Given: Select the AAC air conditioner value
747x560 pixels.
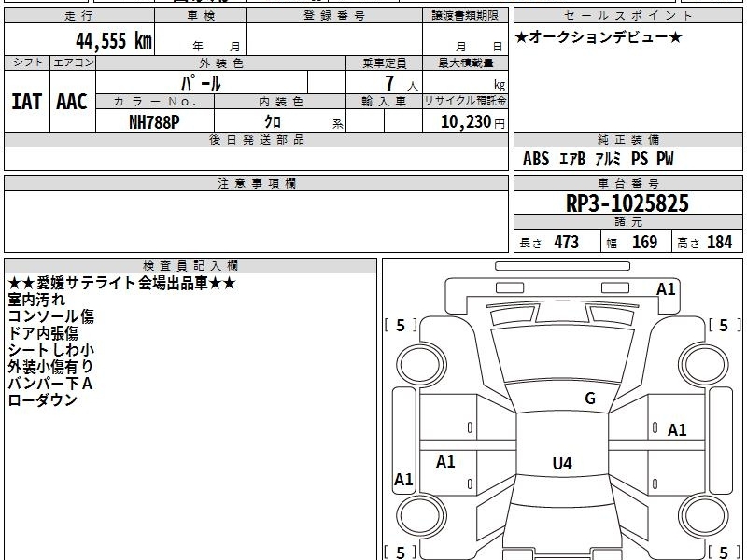Looking at the screenshot, I should (x=72, y=102).
